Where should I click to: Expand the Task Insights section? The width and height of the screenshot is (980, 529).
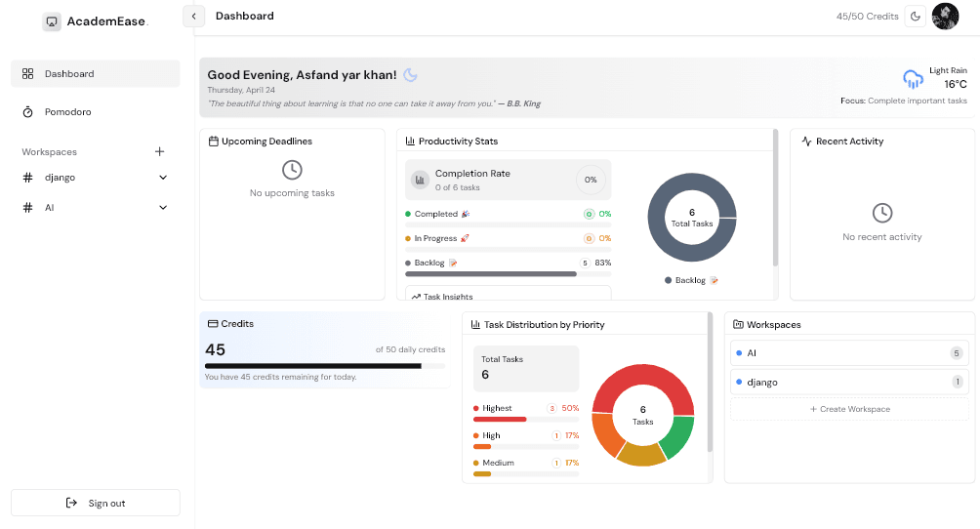pyautogui.click(x=508, y=295)
